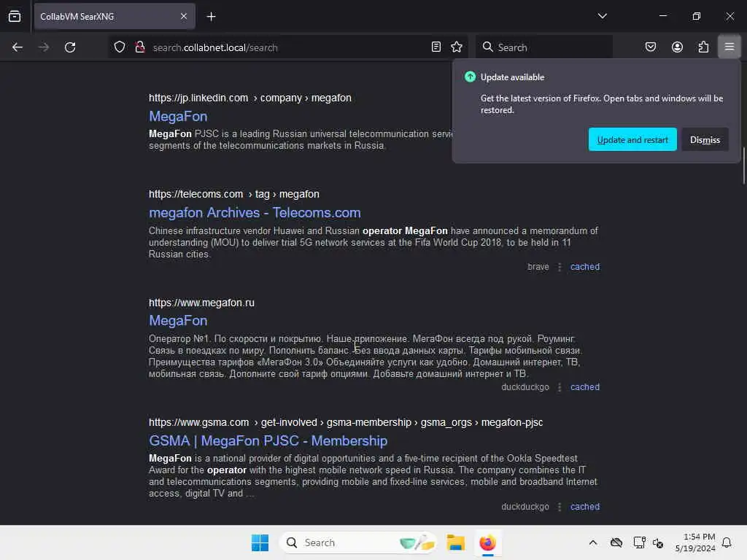Click the taskbar Search box
747x560 pixels.
[x=358, y=542]
